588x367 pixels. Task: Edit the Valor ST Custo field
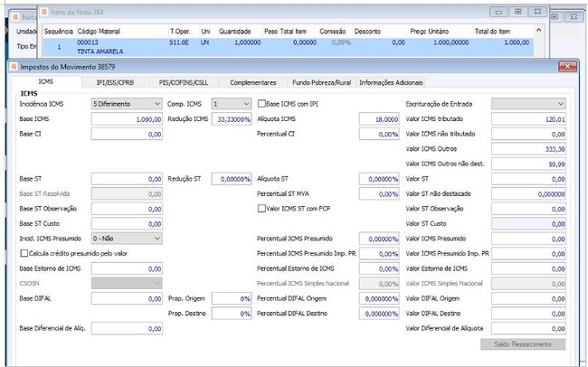[x=528, y=224]
